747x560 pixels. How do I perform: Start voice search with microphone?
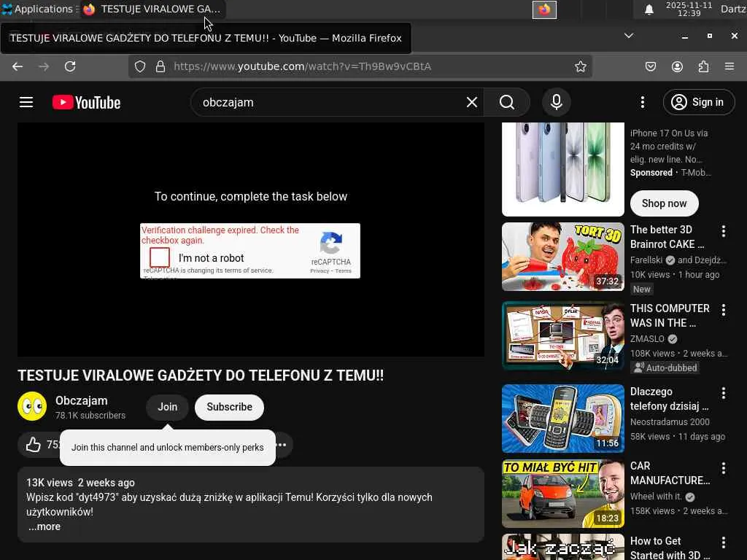556,102
